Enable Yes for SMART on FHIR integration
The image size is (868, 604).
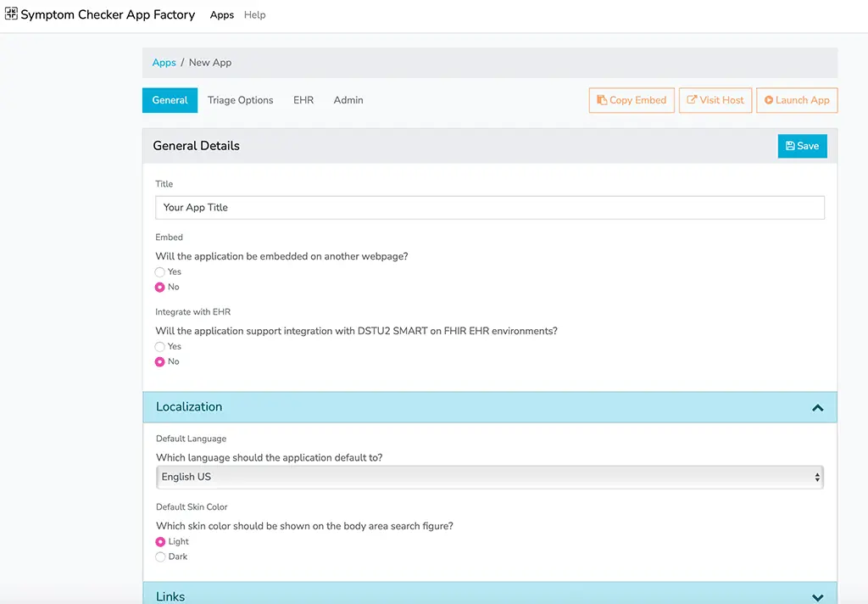159,346
